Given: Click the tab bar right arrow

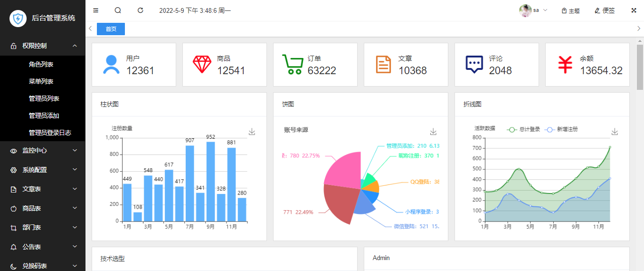Looking at the screenshot, I should coord(639,29).
